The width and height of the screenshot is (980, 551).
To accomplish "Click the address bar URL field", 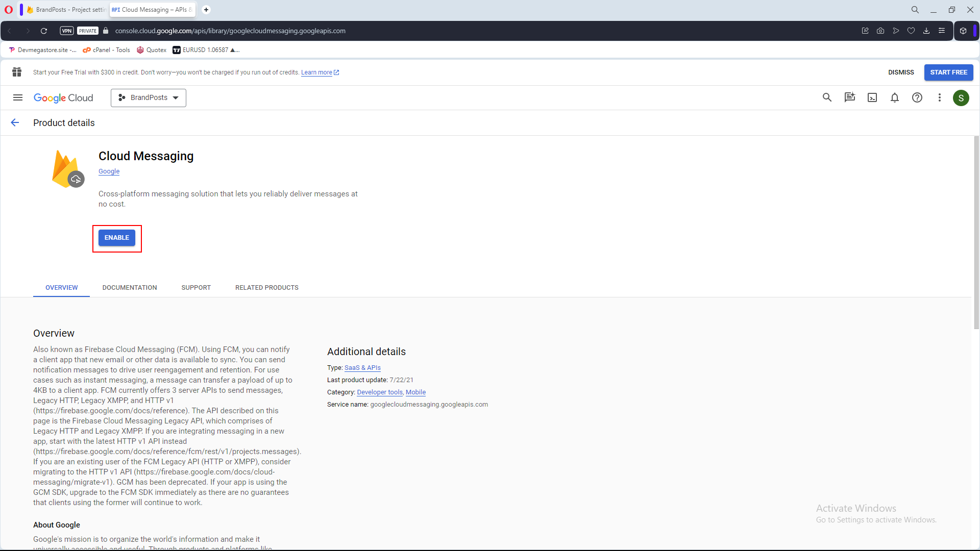I will pyautogui.click(x=230, y=31).
